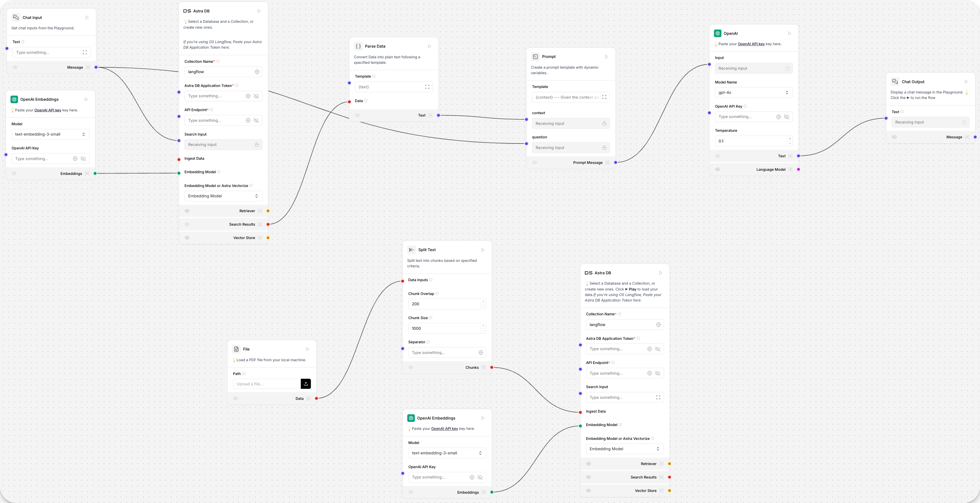
Task: Click globe icon in Split Text Separator field
Action: [x=481, y=353]
